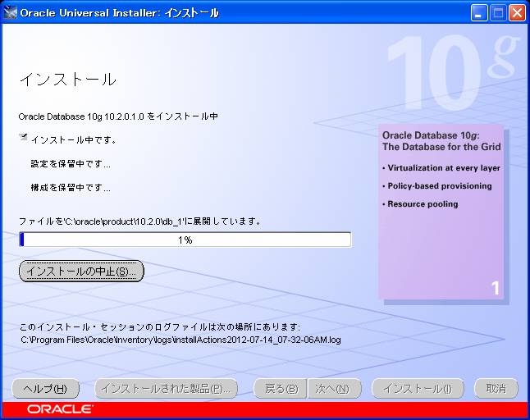Minimize the Oracle Universal Installer window
This screenshot has width=530, height=420.
pos(479,13)
